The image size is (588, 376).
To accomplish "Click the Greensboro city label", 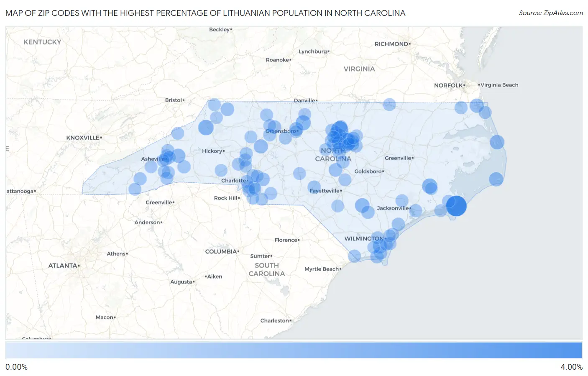I will click(281, 131).
